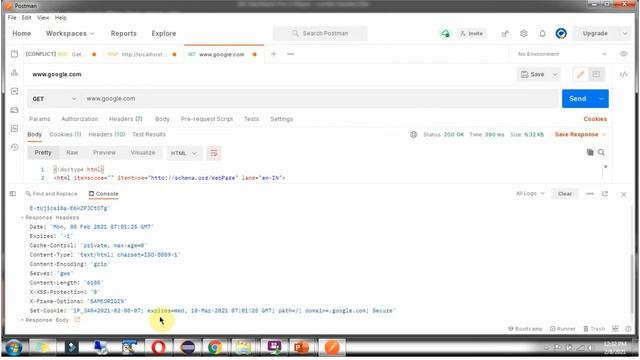
Task: Open the Help menu
Action: (x=60, y=18)
